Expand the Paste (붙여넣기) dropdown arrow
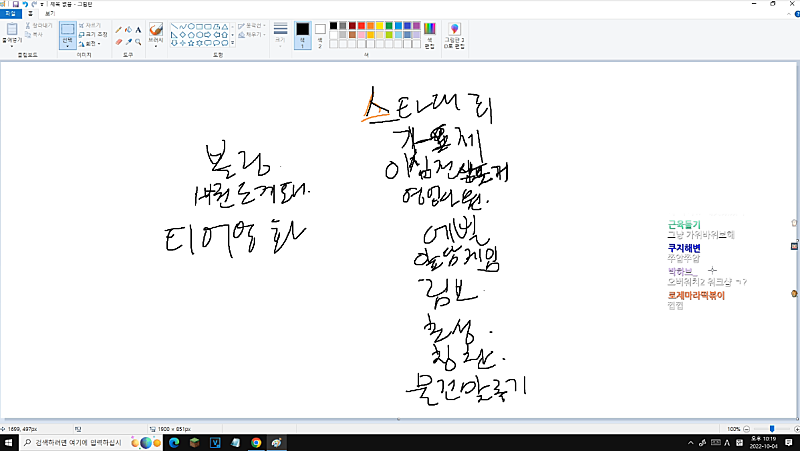Viewport: 800px width, 451px height. 12,46
